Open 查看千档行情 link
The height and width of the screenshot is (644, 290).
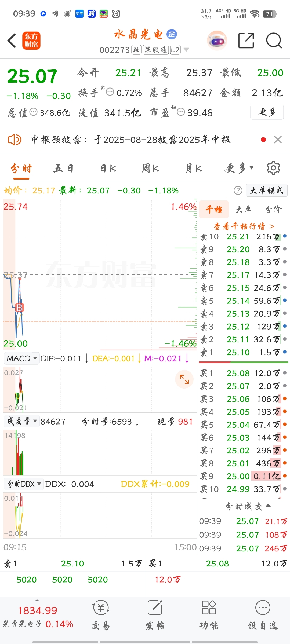click(x=244, y=226)
